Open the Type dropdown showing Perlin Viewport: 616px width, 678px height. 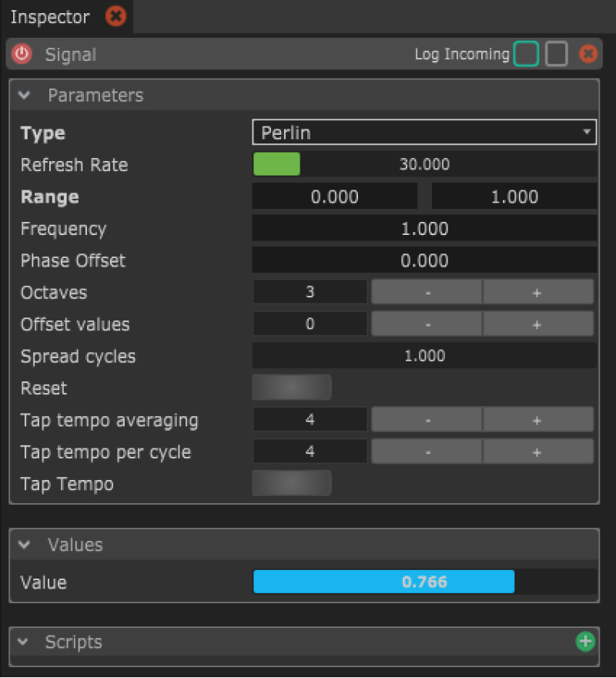424,133
